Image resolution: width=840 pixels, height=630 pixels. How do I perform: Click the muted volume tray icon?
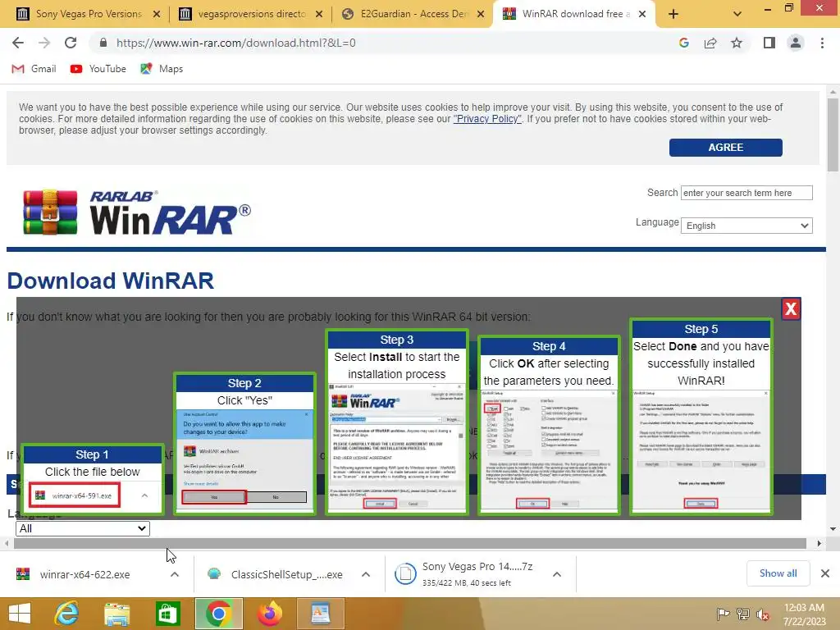pyautogui.click(x=763, y=614)
